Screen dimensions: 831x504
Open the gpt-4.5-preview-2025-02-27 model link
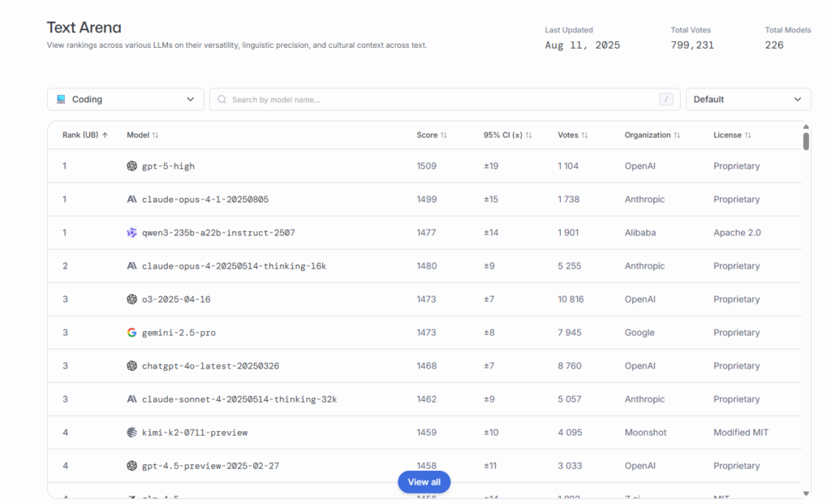click(210, 466)
